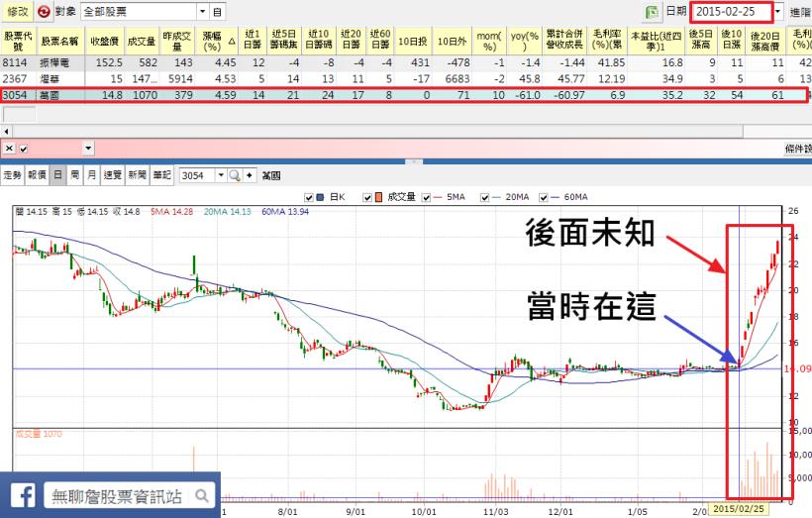Select the stock row 2367
Image resolution: width=812 pixels, height=518 pixels.
(x=404, y=78)
